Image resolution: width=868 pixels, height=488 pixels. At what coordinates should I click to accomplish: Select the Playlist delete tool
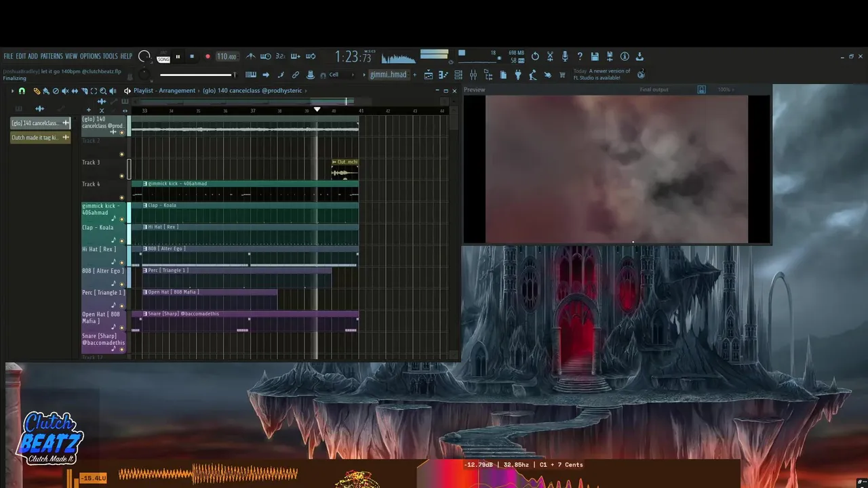point(56,91)
